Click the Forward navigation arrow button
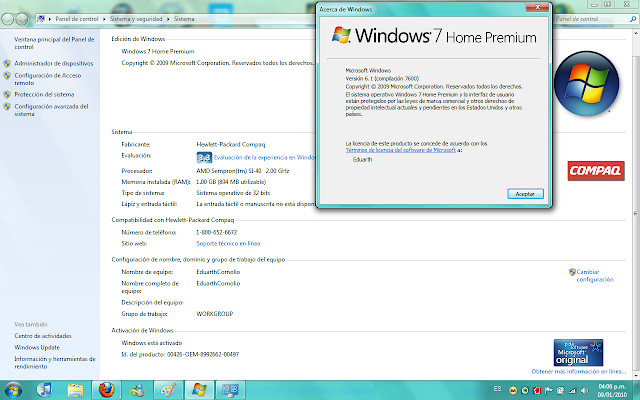Viewport: 640px width, 400px height. [22, 19]
